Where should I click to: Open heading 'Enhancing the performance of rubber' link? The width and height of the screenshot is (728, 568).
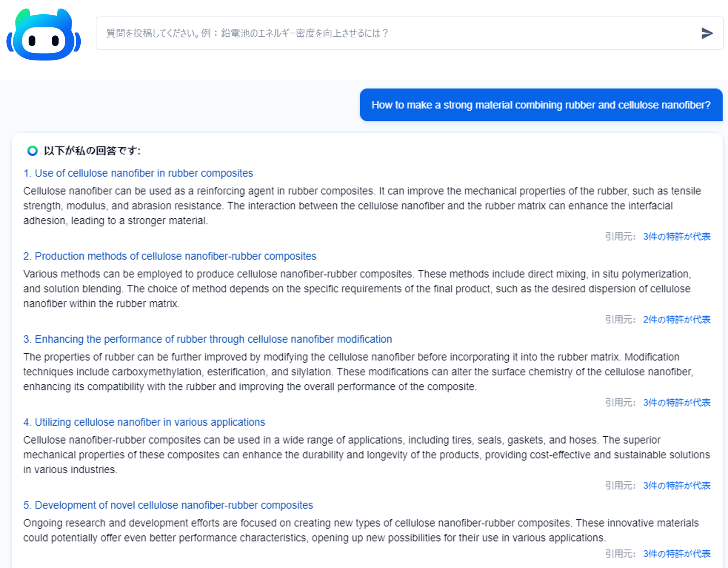coord(208,339)
